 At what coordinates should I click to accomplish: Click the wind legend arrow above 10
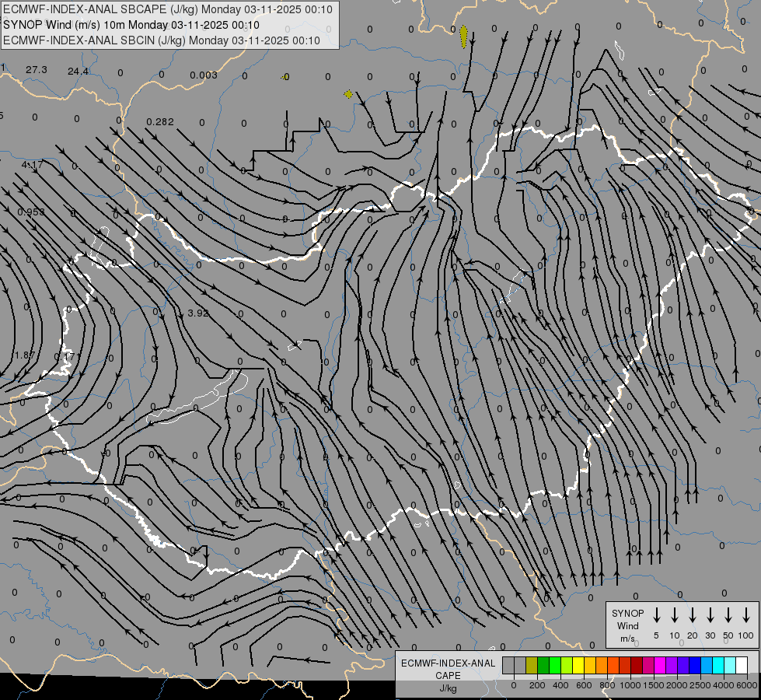[x=675, y=614]
